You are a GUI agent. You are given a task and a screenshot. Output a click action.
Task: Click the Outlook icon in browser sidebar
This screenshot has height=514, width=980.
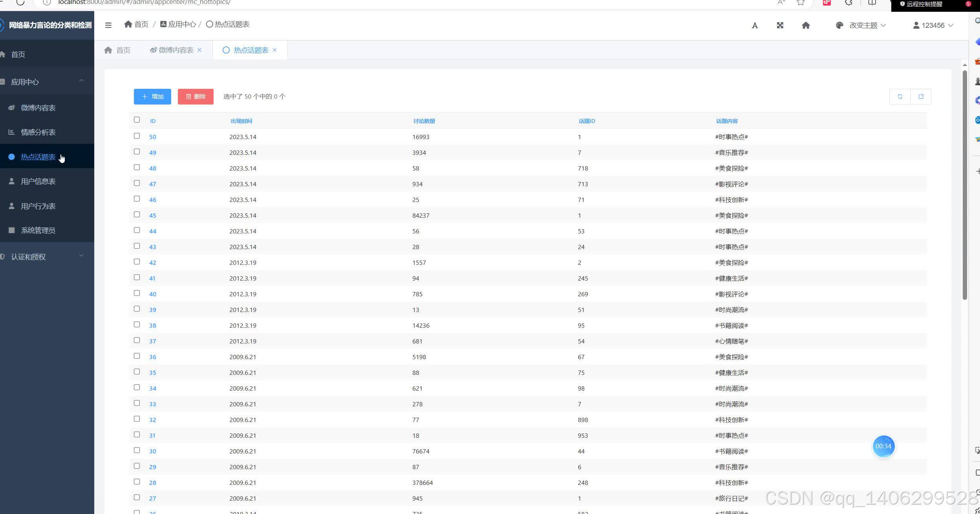pyautogui.click(x=977, y=120)
